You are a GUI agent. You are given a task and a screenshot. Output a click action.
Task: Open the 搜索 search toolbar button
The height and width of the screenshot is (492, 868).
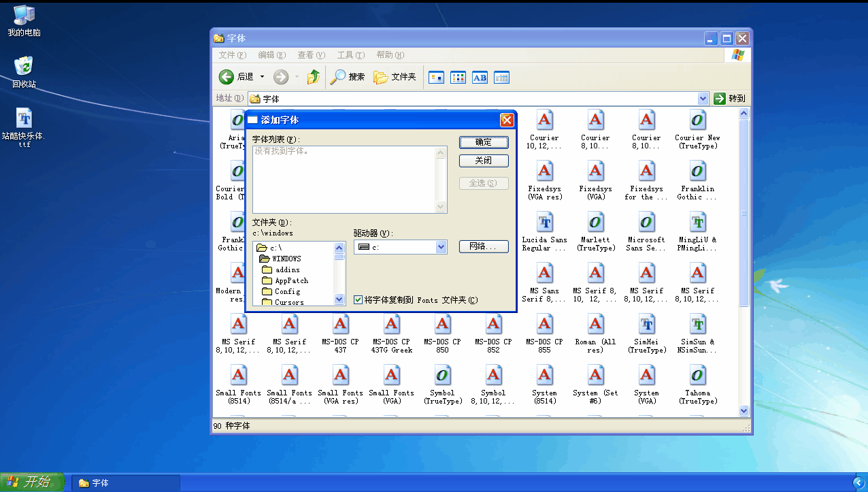click(348, 77)
